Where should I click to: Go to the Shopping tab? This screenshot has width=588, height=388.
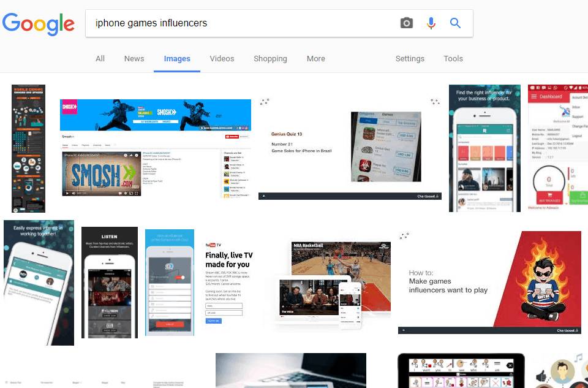coord(270,59)
